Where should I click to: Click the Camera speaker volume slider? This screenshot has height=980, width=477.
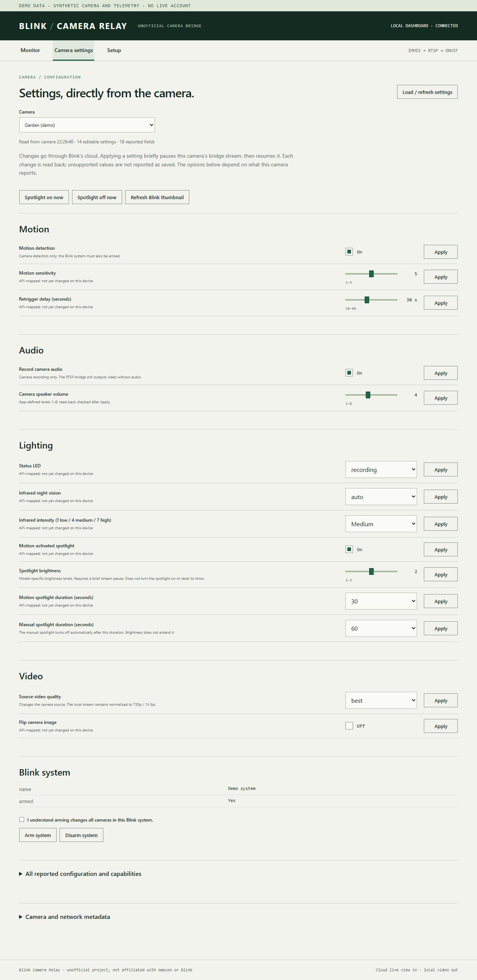click(371, 395)
